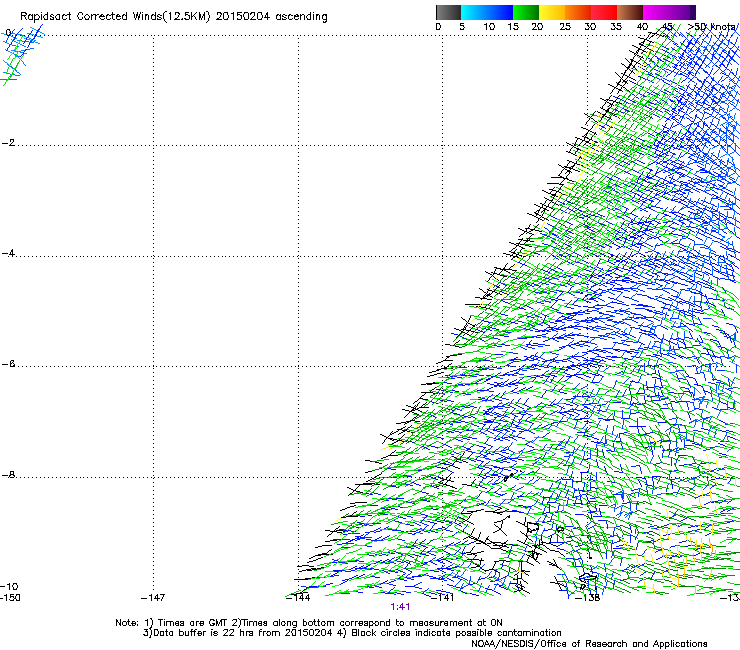Click the latitude label '-8'
740x650 pixels.
click(8, 475)
